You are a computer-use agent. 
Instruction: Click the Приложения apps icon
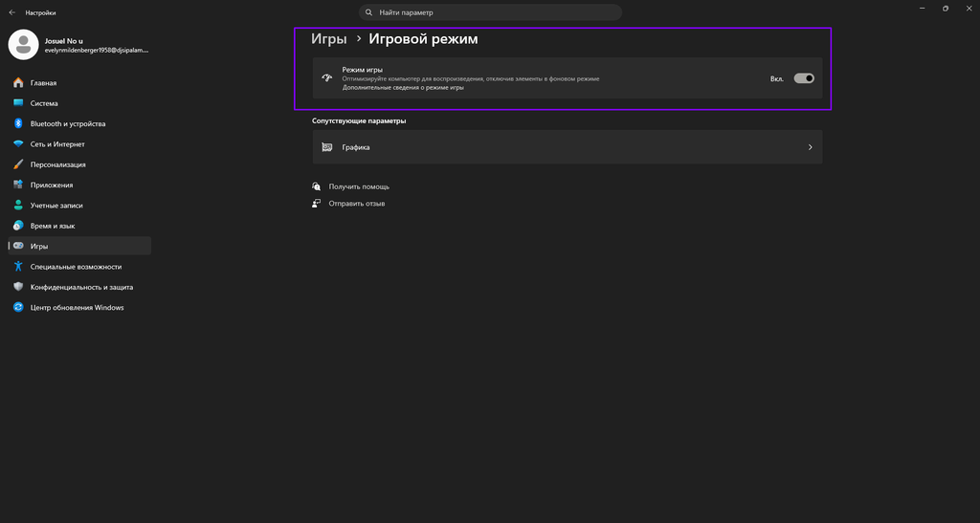click(x=18, y=185)
